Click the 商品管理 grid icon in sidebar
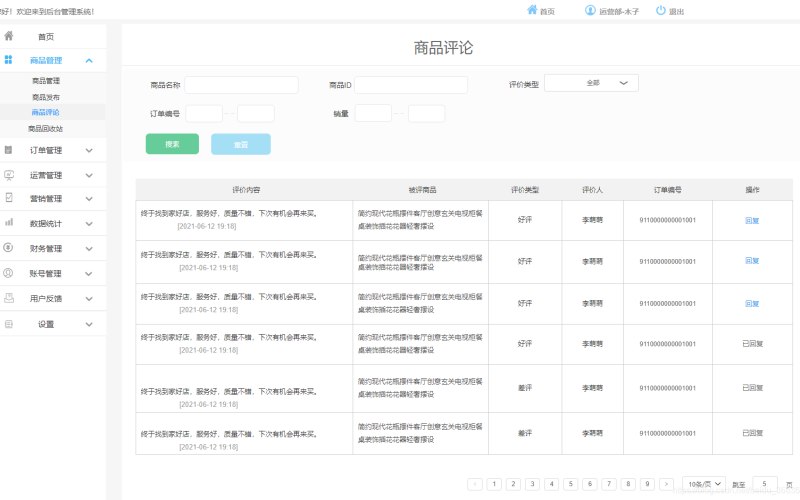 8,60
